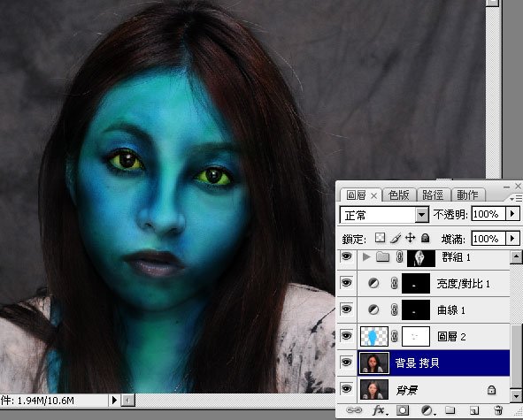
Task: Click the lock icon on 背景 layer
Action: 491,390
